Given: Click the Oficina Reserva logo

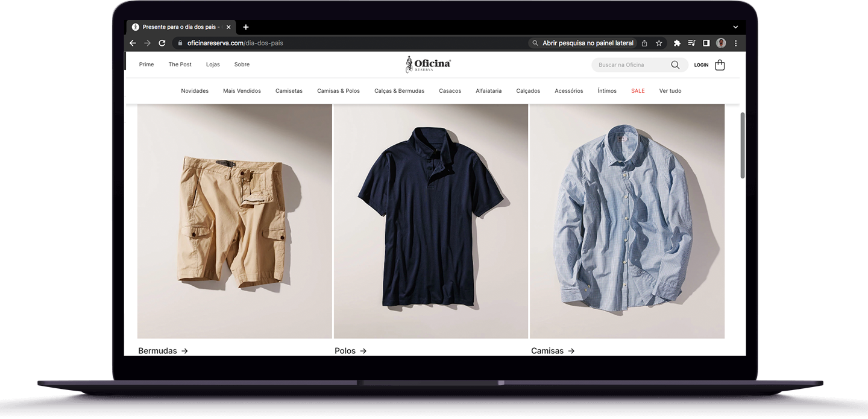Looking at the screenshot, I should click(x=428, y=65).
